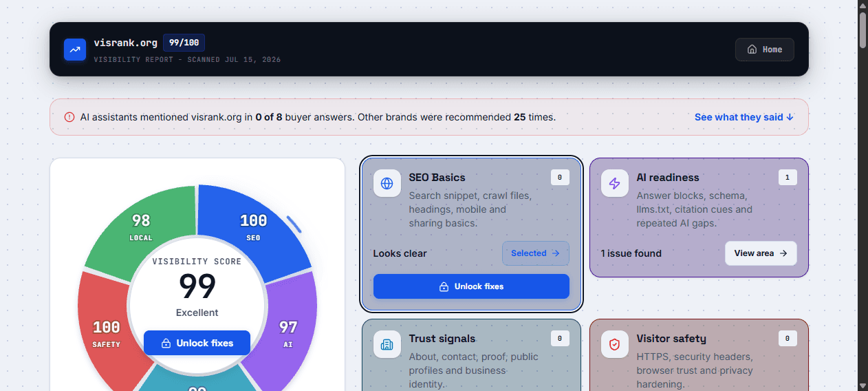
Task: Click the Trust signals building icon
Action: 387,344
